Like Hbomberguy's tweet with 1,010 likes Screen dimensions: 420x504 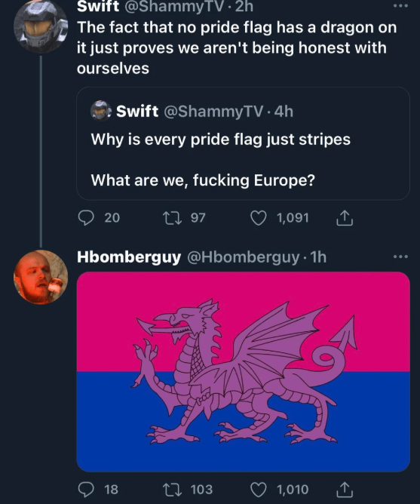(x=259, y=490)
